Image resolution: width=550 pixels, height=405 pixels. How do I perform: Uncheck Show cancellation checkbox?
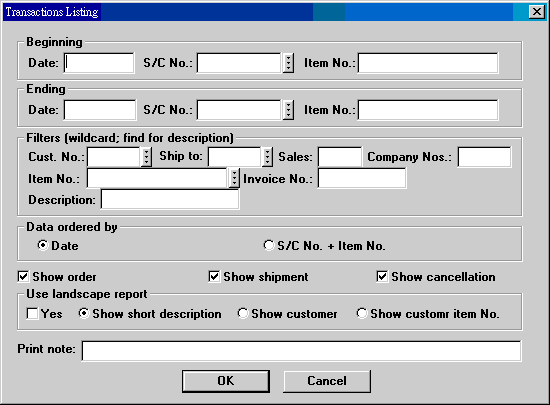click(x=382, y=277)
